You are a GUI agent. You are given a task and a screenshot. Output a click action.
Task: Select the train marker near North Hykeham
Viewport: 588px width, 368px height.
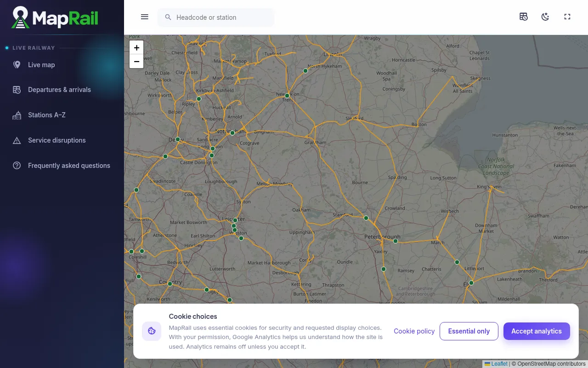click(x=305, y=71)
